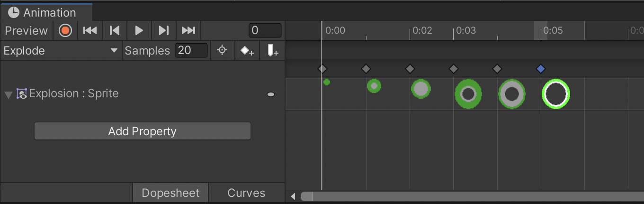Step to previous keyframe
This screenshot has width=644, height=204.
pos(115,31)
